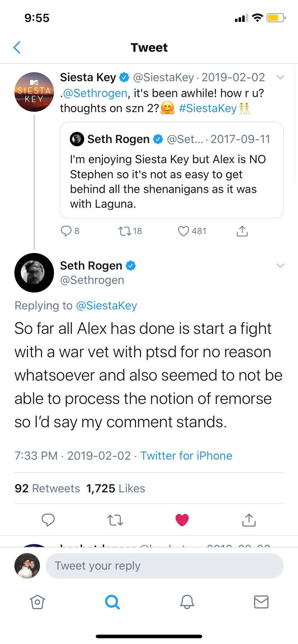The width and height of the screenshot is (298, 644).
Task: Open the reply composer via comment icon
Action: pos(48,520)
